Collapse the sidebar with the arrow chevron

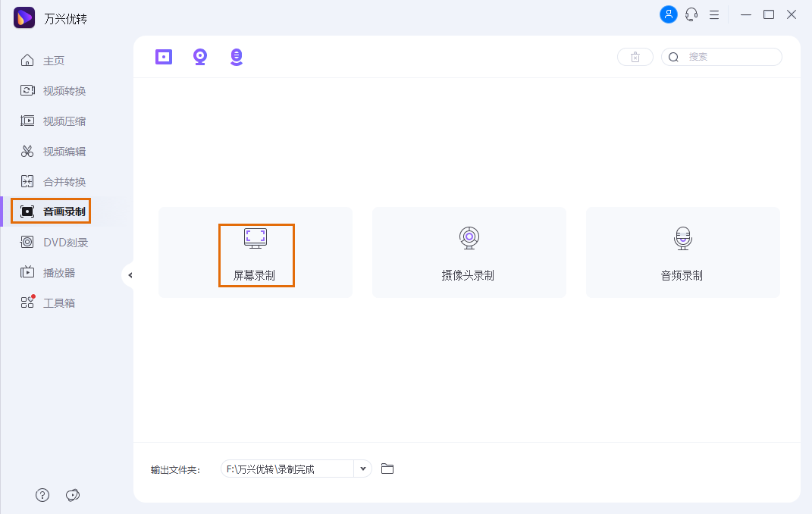pyautogui.click(x=130, y=276)
